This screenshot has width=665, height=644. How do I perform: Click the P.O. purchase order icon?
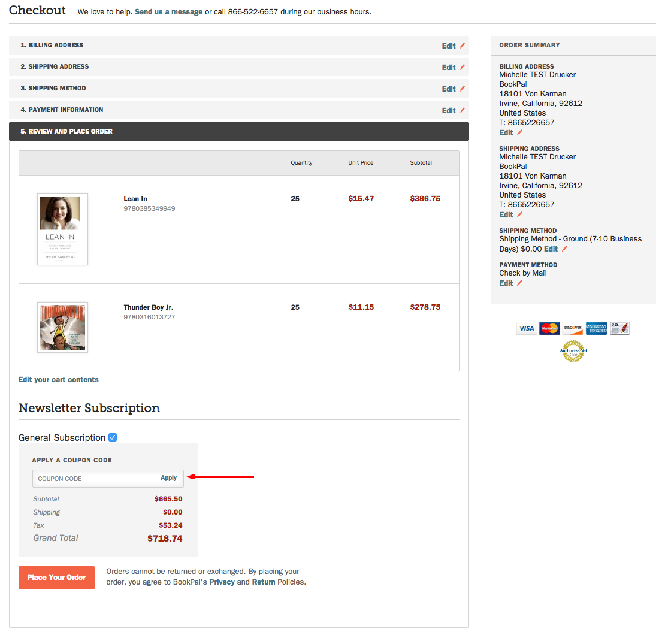(619, 328)
